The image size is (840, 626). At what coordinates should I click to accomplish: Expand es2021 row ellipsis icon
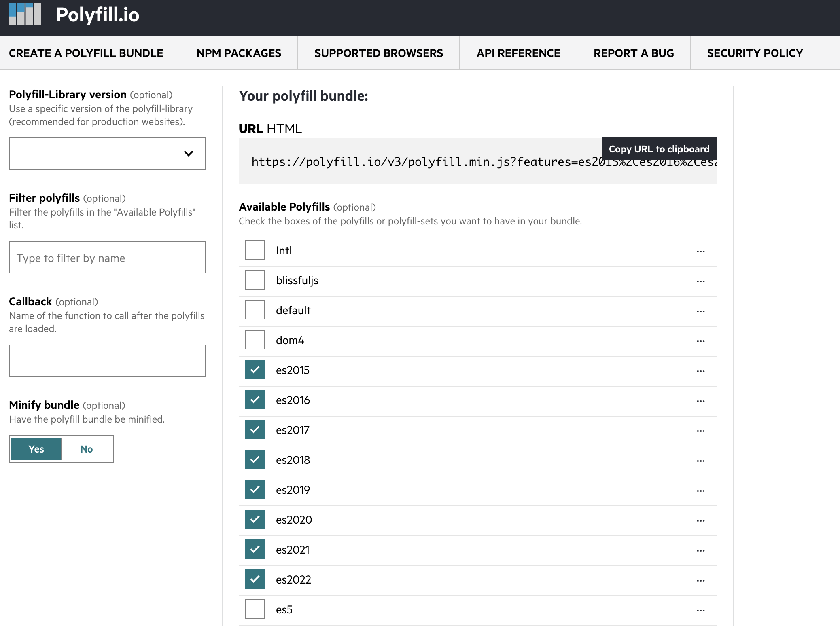coord(701,551)
